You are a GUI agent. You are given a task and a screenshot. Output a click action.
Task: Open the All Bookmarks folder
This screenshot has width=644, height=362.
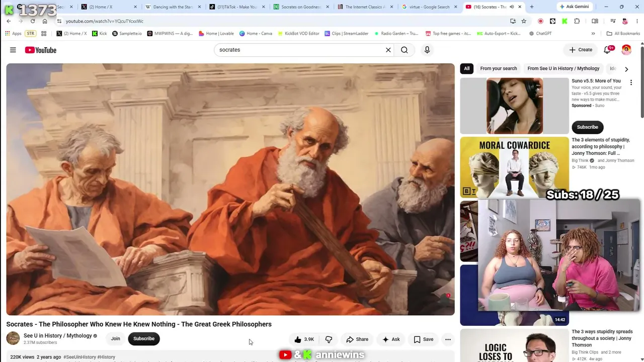click(623, 34)
